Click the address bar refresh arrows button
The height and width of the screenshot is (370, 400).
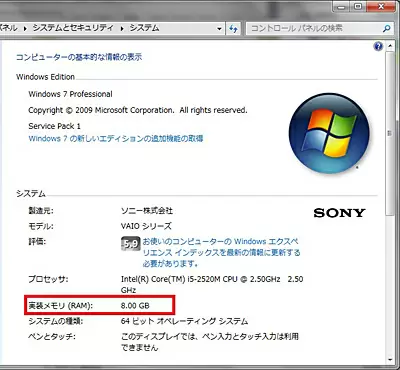pyautogui.click(x=233, y=29)
